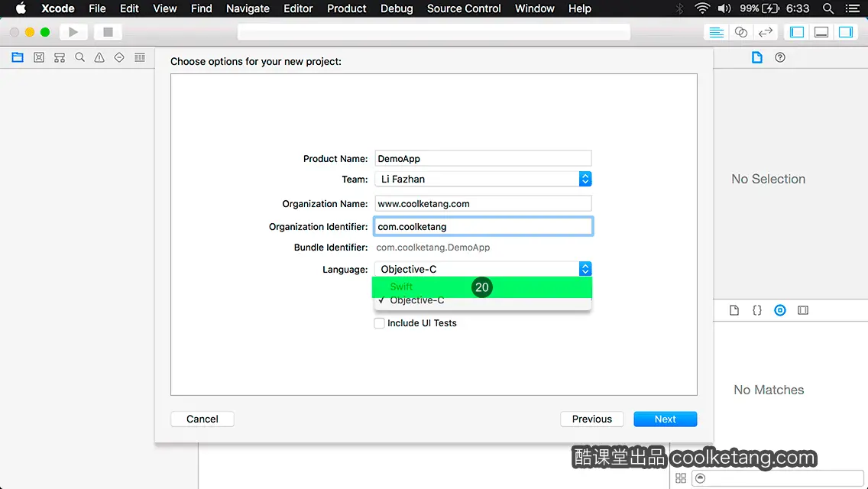Open the Language popup arrows
This screenshot has height=489, width=868.
(x=585, y=269)
